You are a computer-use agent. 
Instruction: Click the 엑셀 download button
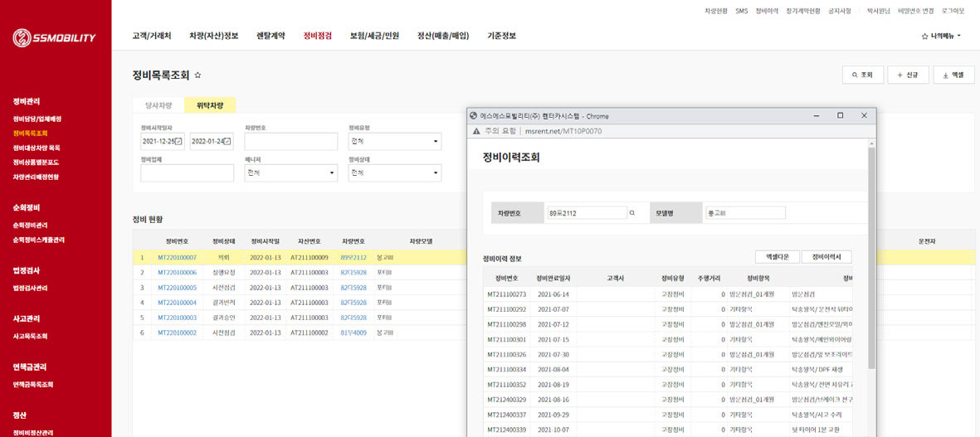(953, 75)
